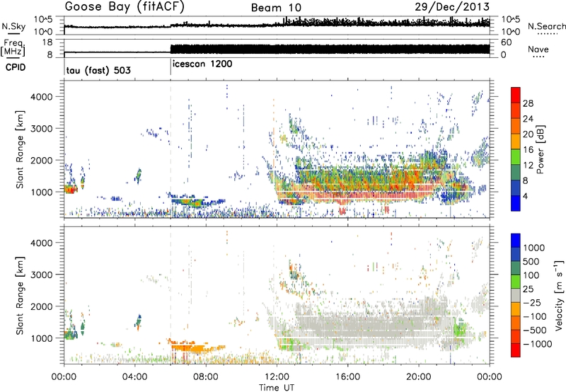This screenshot has height=392, width=566.
Task: Click the power panel 'Slant Range [km]' label
Action: coord(20,149)
